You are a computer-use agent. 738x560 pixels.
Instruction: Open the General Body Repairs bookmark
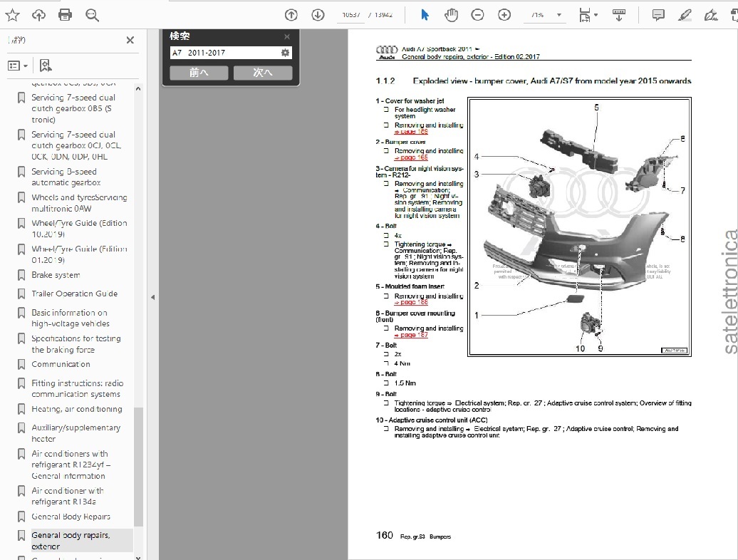coord(71,517)
